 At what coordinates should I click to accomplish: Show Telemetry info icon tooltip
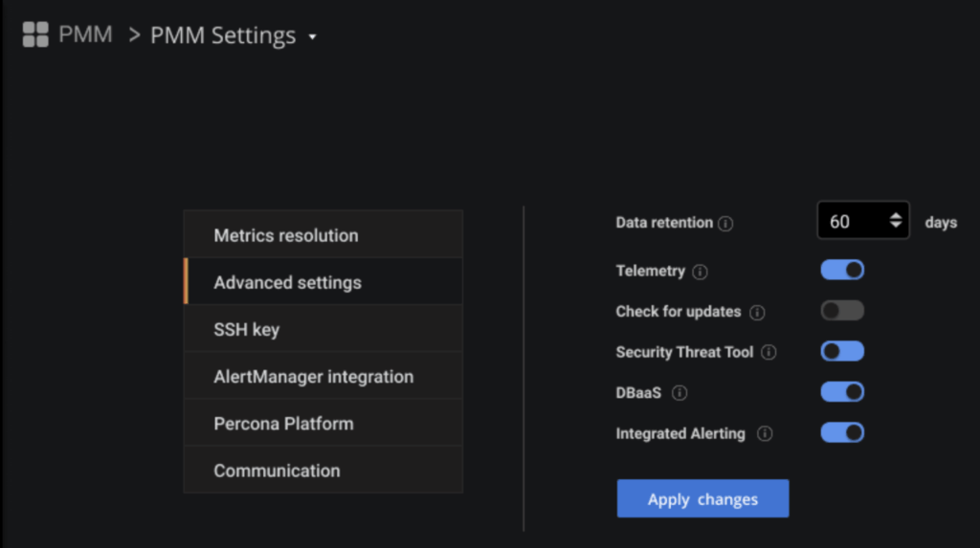[x=700, y=272]
